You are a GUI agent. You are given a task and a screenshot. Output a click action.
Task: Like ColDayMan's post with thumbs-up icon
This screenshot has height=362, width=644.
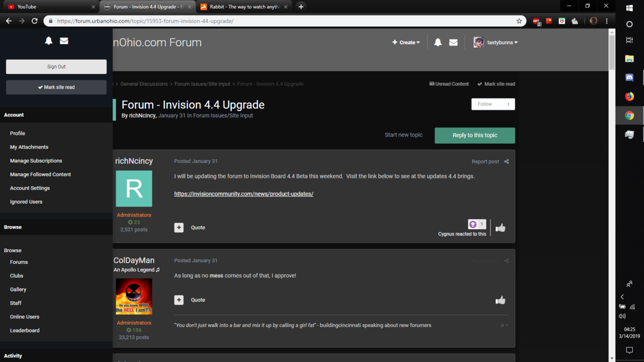coord(501,300)
